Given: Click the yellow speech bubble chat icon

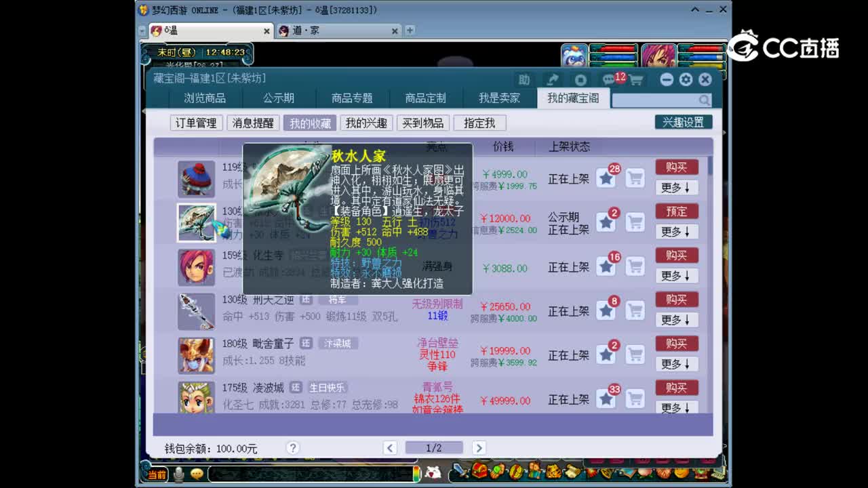Looking at the screenshot, I should click(x=197, y=474).
